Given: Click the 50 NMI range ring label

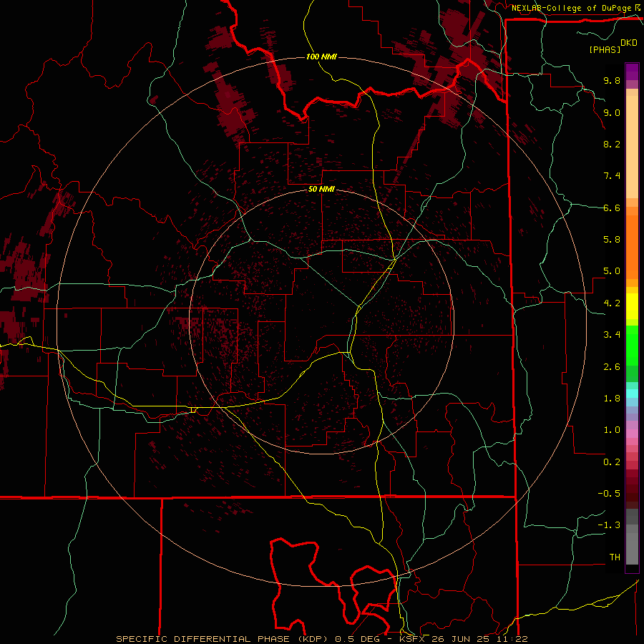Looking at the screenshot, I should pos(321,189).
